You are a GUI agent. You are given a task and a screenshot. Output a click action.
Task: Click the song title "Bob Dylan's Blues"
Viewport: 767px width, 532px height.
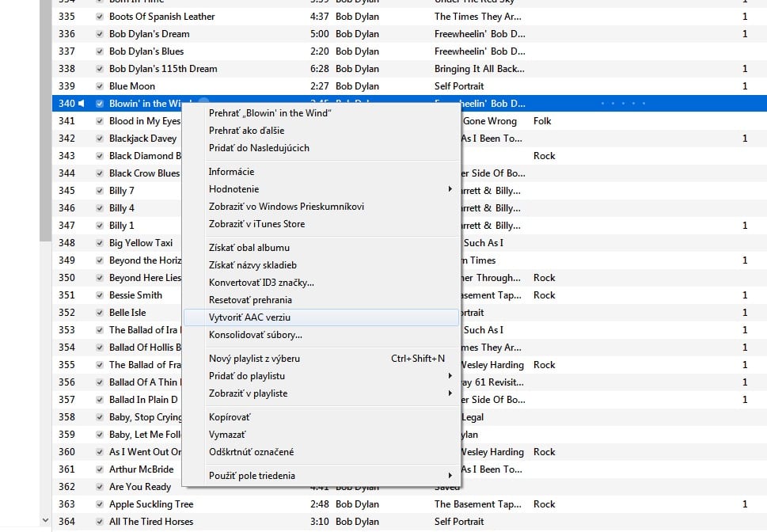[146, 51]
